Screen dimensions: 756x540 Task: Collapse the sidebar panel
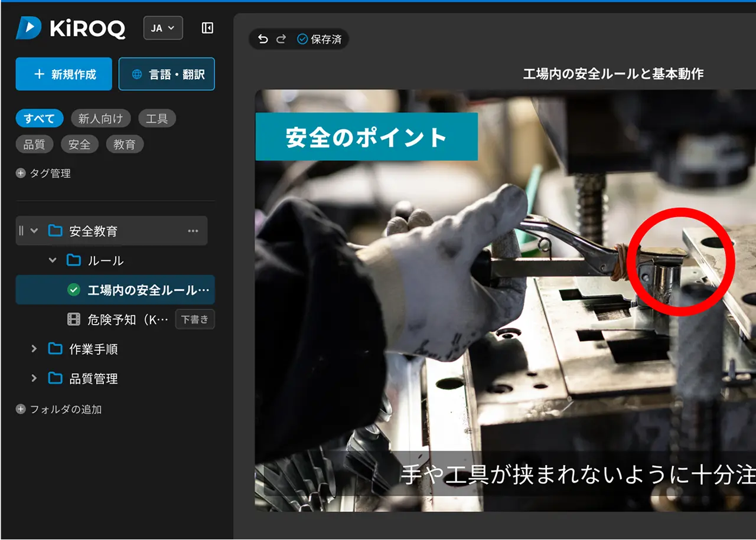click(207, 28)
